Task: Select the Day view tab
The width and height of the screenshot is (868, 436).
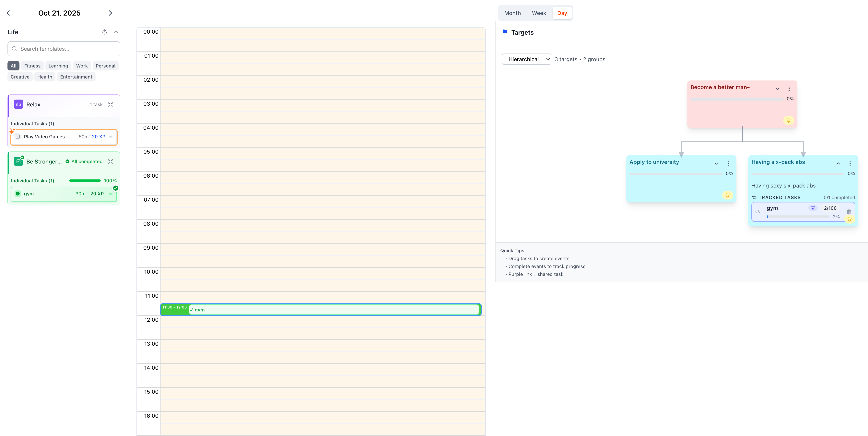Action: (562, 13)
